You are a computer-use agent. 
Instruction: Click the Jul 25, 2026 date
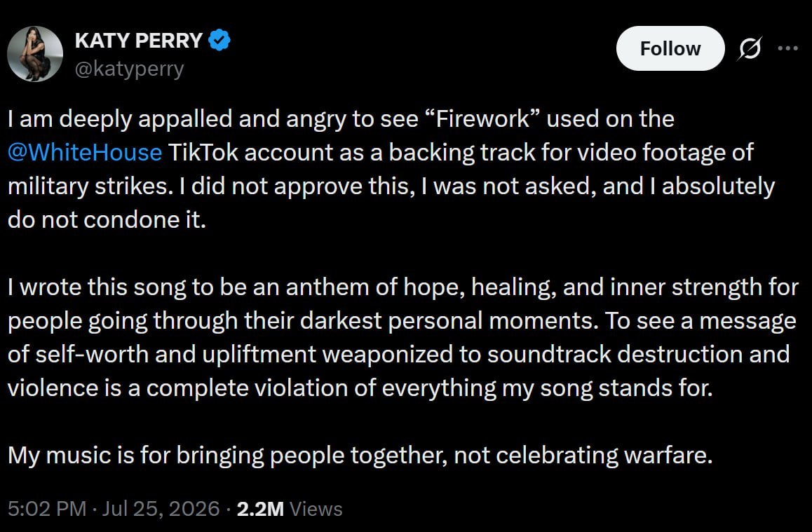click(161, 509)
